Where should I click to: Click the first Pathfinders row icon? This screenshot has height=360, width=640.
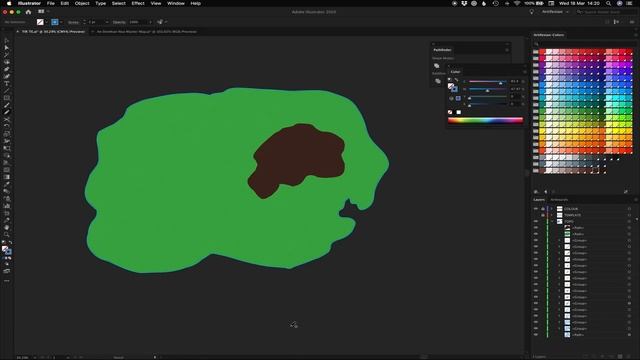point(438,81)
